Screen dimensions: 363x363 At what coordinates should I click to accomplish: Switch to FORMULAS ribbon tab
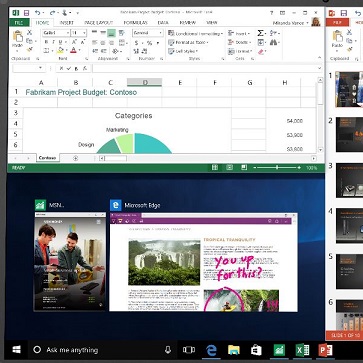click(x=135, y=23)
